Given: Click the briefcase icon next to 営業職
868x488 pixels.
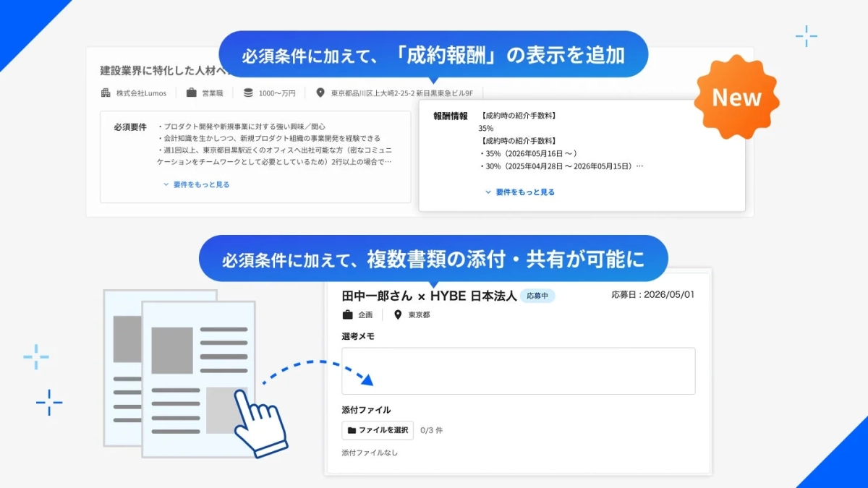Looking at the screenshot, I should point(192,93).
